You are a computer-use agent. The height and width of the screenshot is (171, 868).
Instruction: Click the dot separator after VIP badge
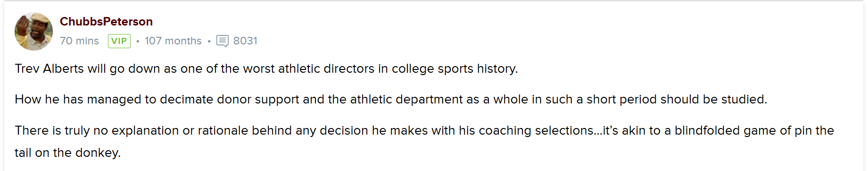point(138,42)
